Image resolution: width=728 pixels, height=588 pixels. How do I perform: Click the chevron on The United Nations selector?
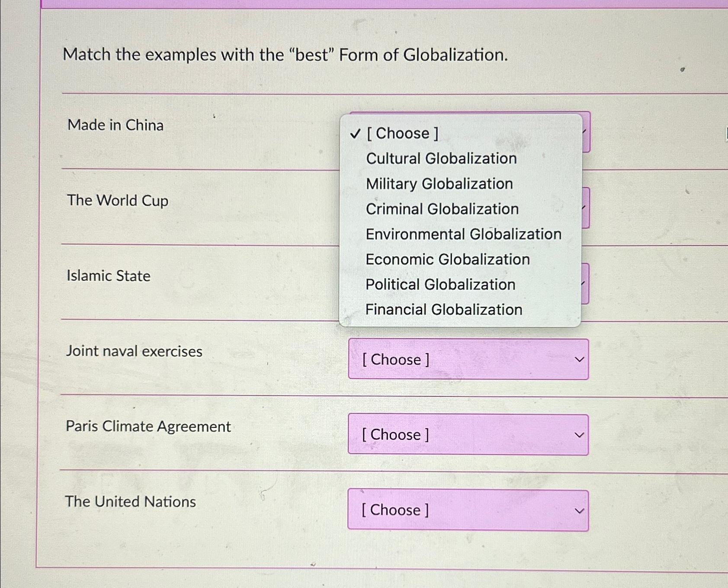pyautogui.click(x=580, y=510)
